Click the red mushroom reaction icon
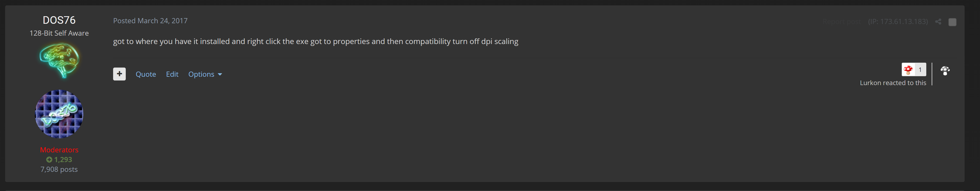This screenshot has height=191, width=980. point(908,70)
